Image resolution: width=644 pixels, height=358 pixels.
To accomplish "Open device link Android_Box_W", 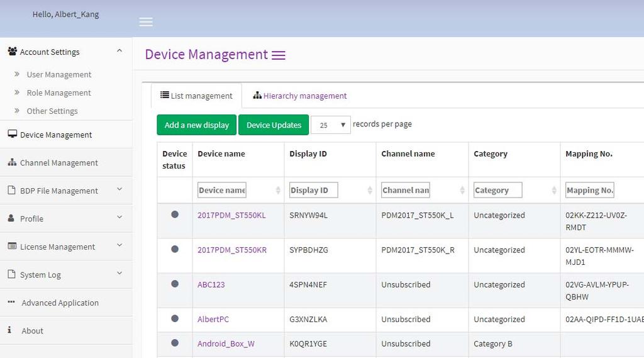I will click(226, 344).
